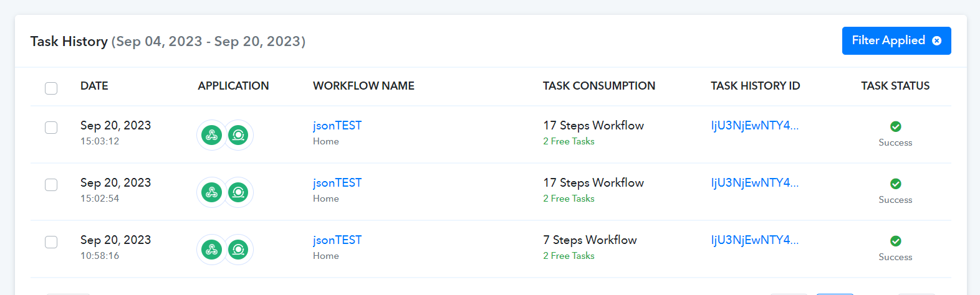Click webhook app icon in 15:03:12 row

212,135
